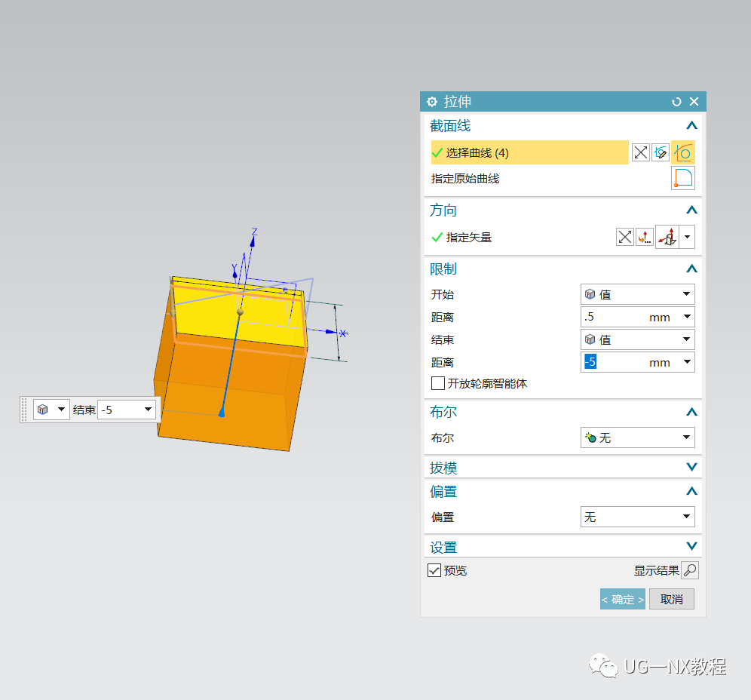Open the 结束 limit type dropdown
751x700 pixels.
(637, 339)
